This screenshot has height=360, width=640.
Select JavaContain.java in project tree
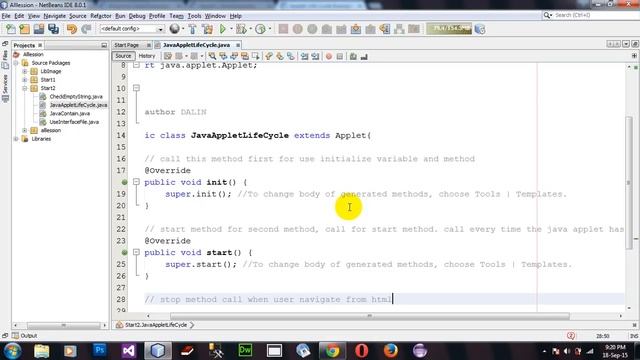(70, 113)
